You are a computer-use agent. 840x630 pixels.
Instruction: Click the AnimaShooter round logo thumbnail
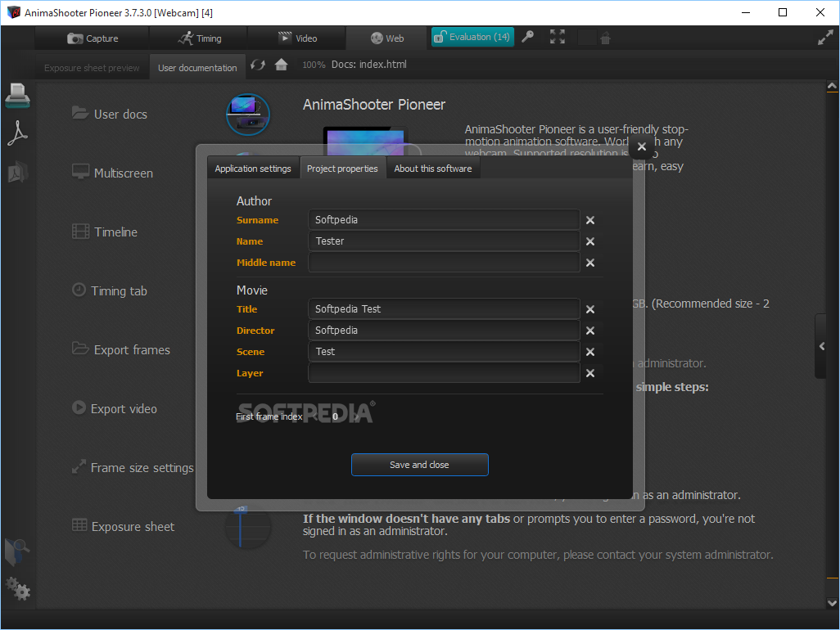click(247, 114)
